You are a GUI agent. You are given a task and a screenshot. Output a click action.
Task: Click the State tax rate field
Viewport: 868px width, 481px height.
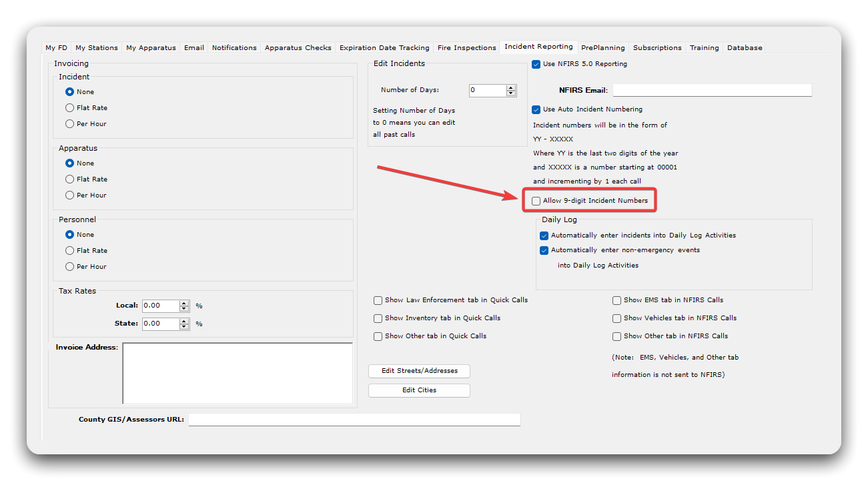click(160, 324)
